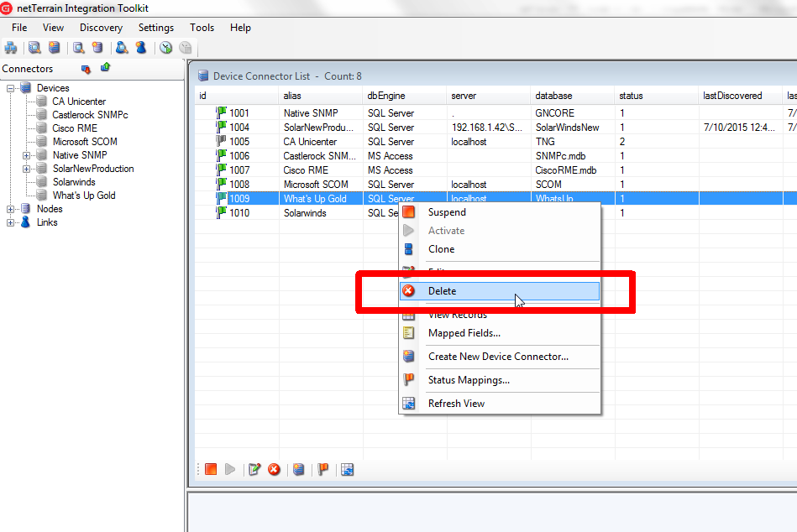This screenshot has width=797, height=532.
Task: Click the red X delete icon in bottom toolbar
Action: pyautogui.click(x=274, y=470)
